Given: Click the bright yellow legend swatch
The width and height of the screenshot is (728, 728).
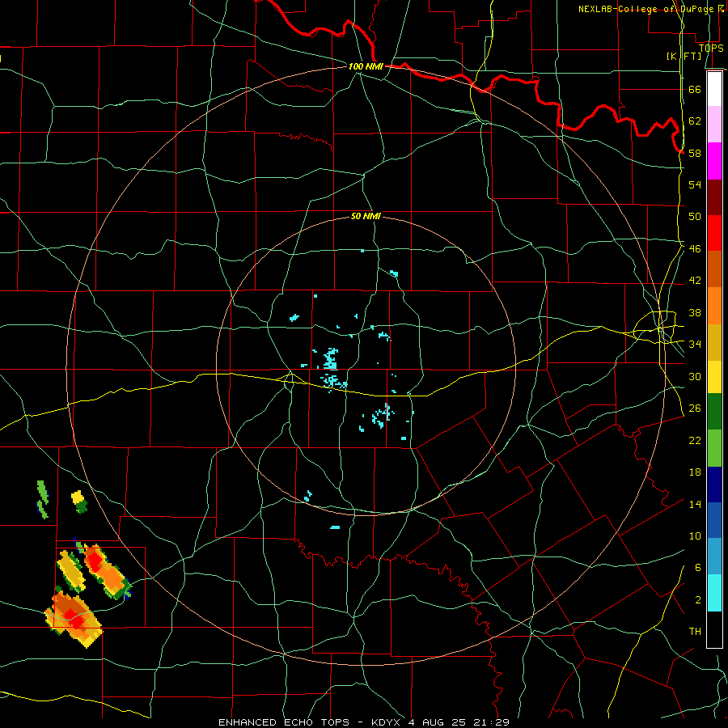Looking at the screenshot, I should 714,377.
